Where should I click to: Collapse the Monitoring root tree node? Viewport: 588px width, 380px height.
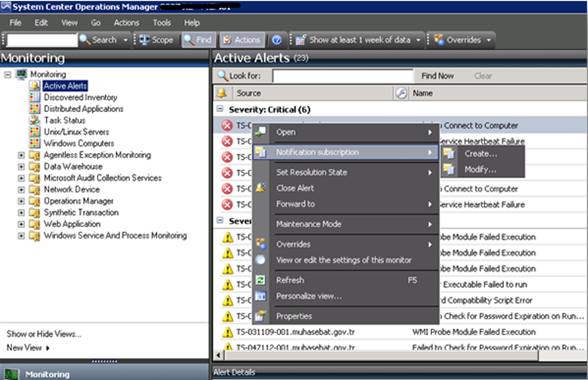click(x=8, y=74)
